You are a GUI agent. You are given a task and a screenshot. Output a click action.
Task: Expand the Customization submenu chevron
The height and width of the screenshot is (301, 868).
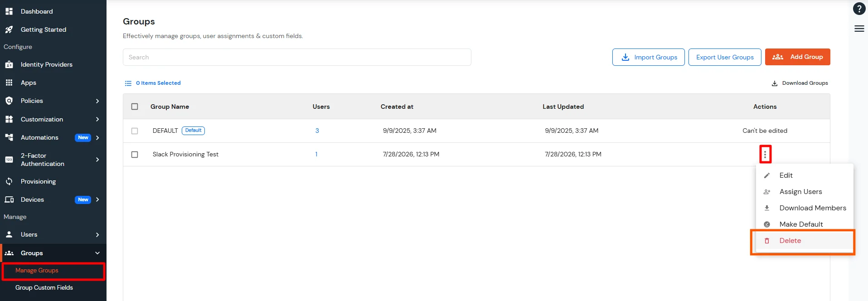coord(97,119)
